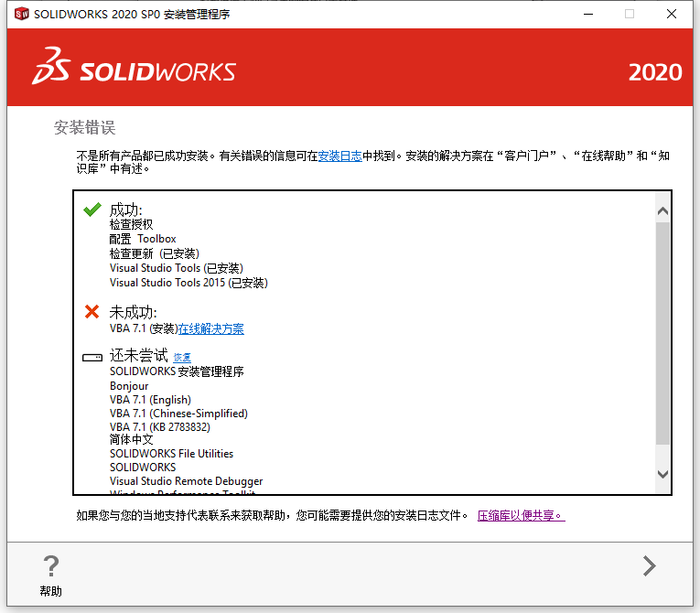
Task: Click the not-yet-attempted drive icon
Action: tap(92, 357)
